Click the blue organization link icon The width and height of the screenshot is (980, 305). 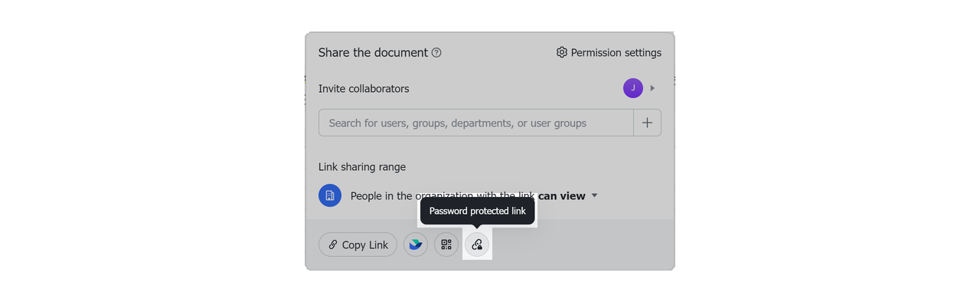(x=330, y=195)
